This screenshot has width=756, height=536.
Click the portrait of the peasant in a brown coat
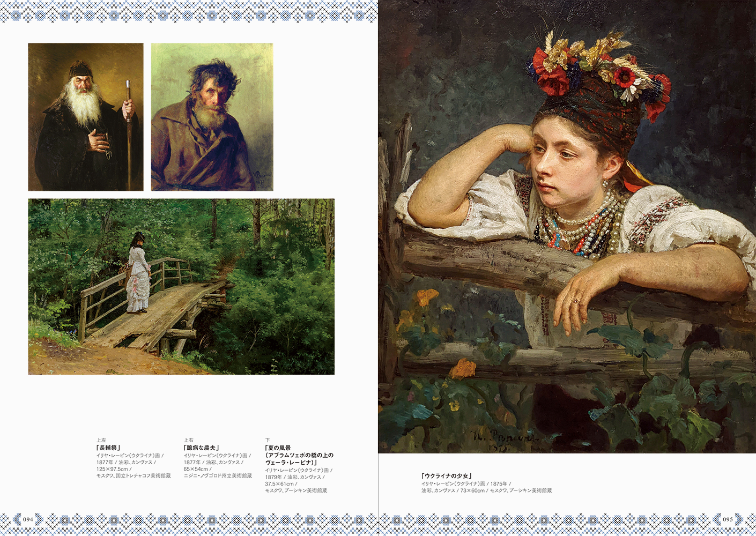click(212, 117)
